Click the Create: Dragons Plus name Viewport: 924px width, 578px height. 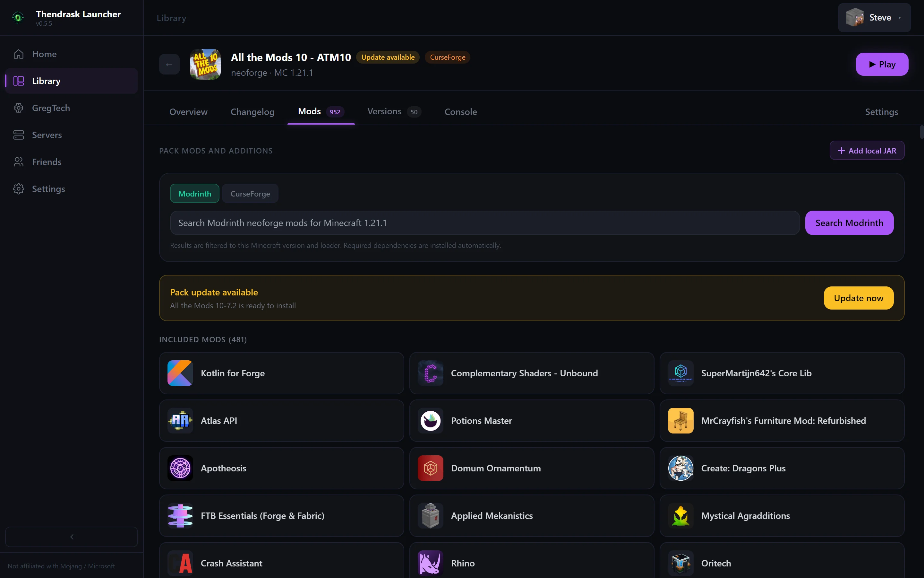[743, 468]
